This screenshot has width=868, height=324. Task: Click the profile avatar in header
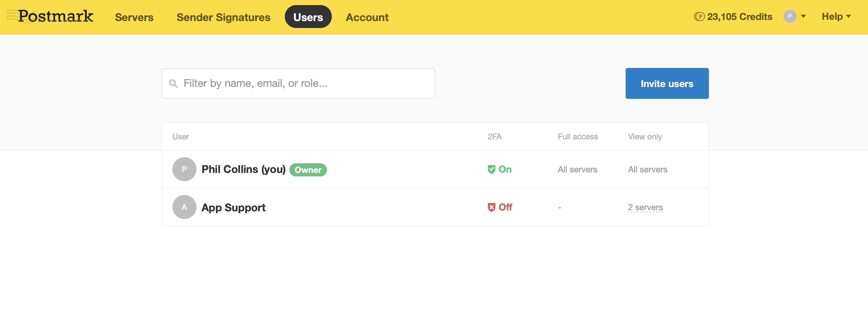coord(790,17)
